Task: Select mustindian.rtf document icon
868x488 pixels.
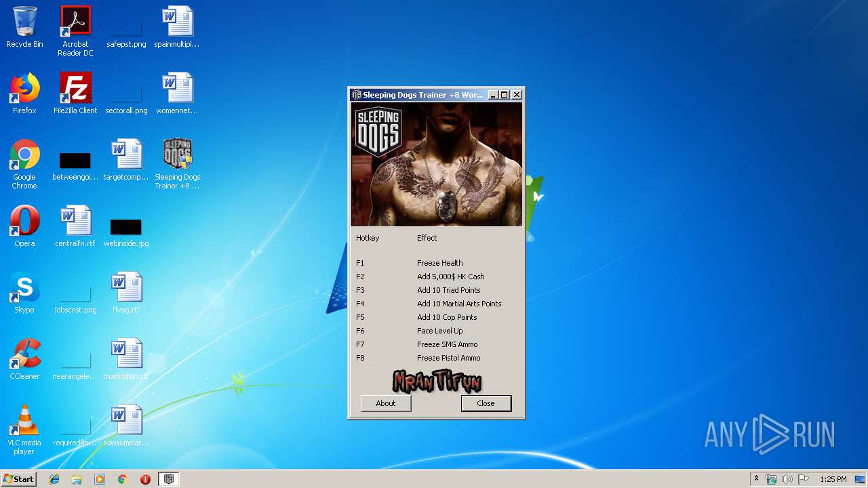Action: (126, 359)
